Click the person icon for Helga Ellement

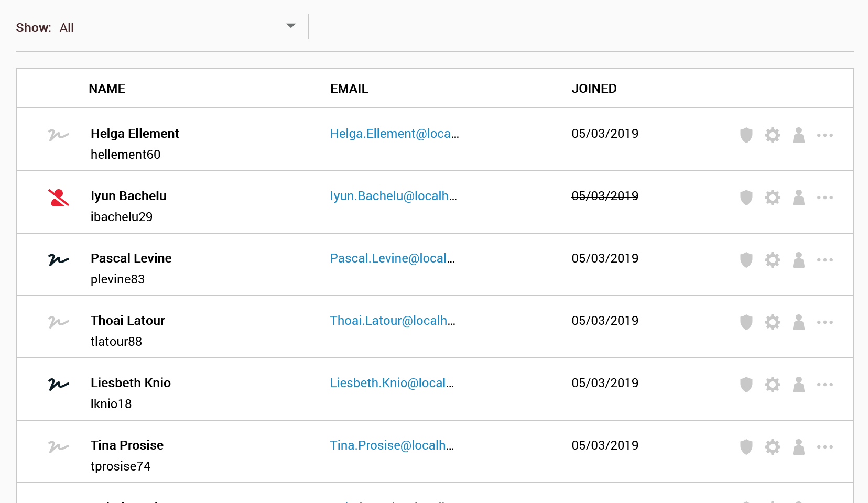(x=799, y=135)
